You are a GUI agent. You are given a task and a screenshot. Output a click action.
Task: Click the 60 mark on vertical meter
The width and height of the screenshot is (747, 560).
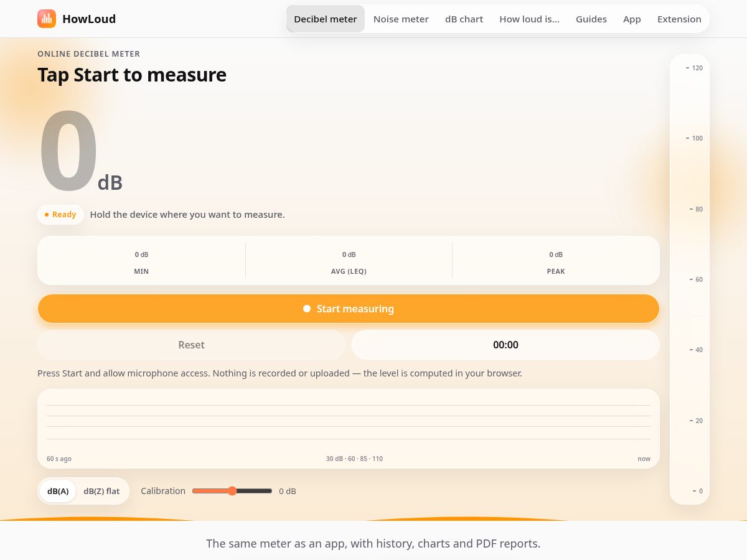(x=696, y=279)
